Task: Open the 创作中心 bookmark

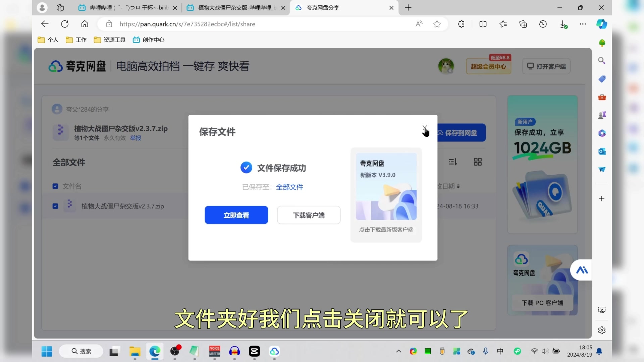Action: click(x=149, y=40)
